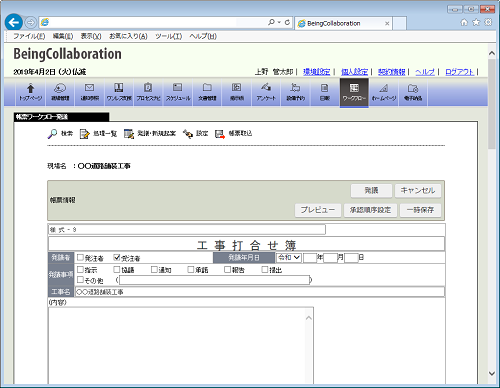Open the browser address bar search dropdown arrow

(279, 22)
